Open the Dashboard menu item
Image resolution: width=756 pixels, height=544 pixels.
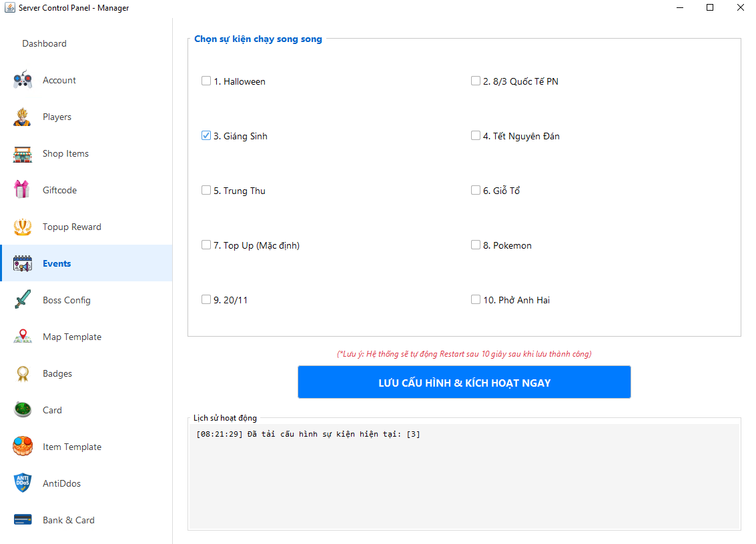[44, 43]
